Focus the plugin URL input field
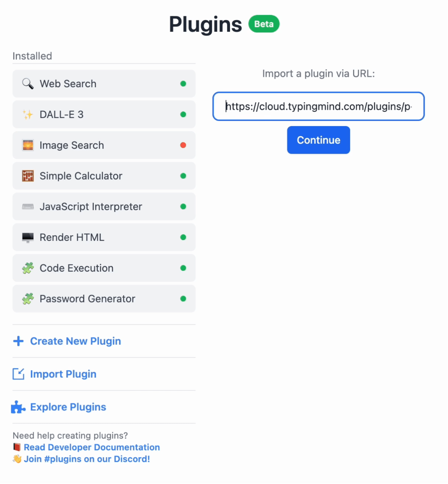The image size is (448, 484). (318, 106)
